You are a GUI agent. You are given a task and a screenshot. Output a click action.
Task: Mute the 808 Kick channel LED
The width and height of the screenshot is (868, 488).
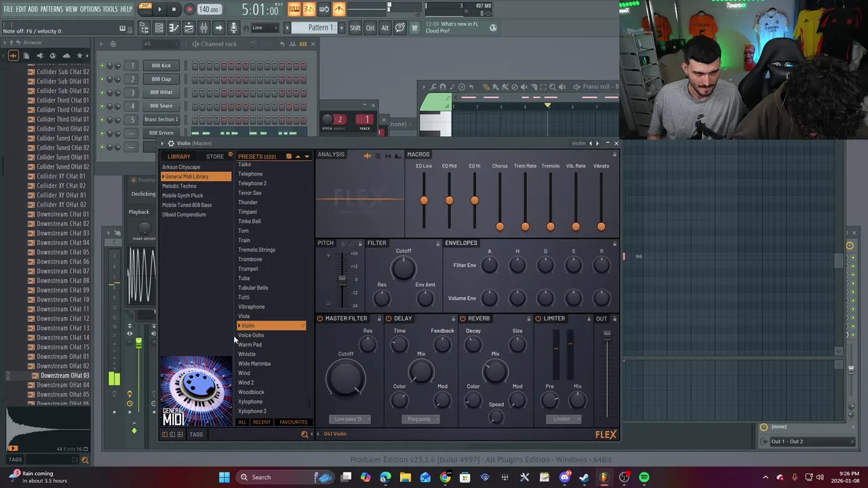[102, 66]
